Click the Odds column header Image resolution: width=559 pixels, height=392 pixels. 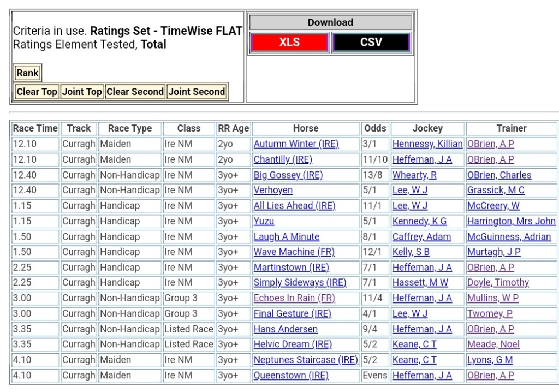pos(375,128)
